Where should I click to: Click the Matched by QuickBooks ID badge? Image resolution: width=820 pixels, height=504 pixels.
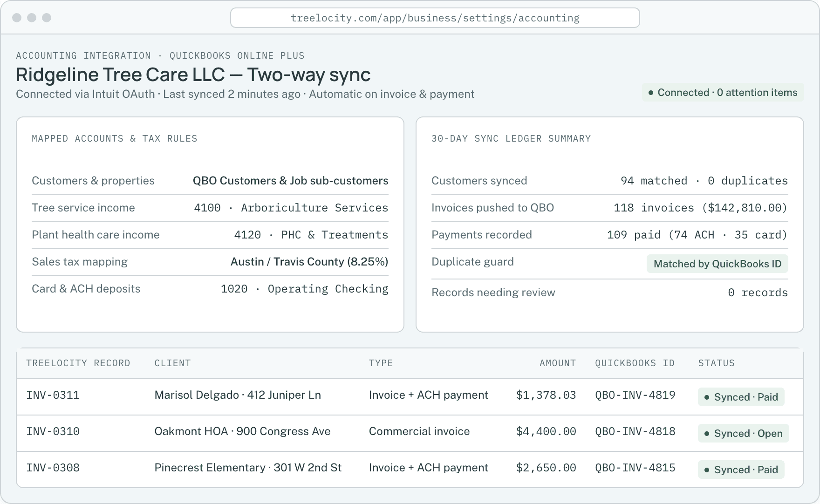[x=717, y=264]
